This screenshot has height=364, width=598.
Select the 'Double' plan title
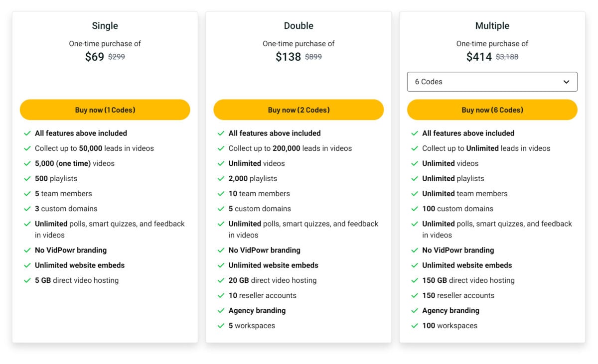pyautogui.click(x=299, y=25)
